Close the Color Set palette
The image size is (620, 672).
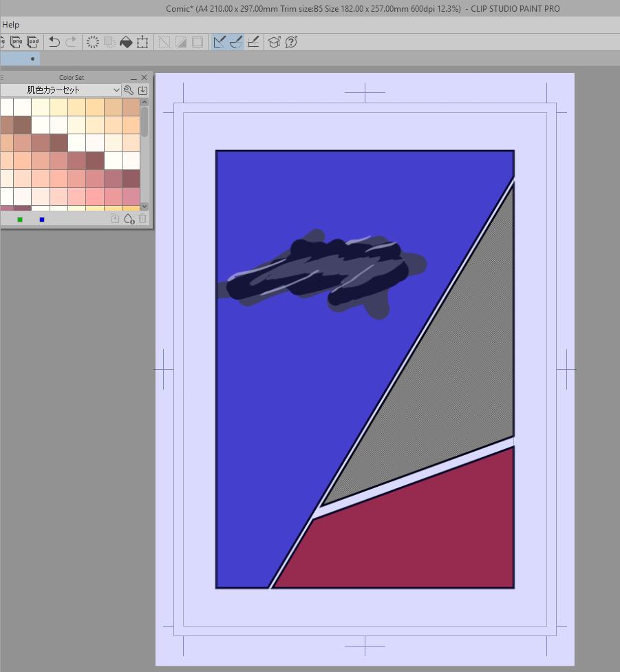coord(145,78)
